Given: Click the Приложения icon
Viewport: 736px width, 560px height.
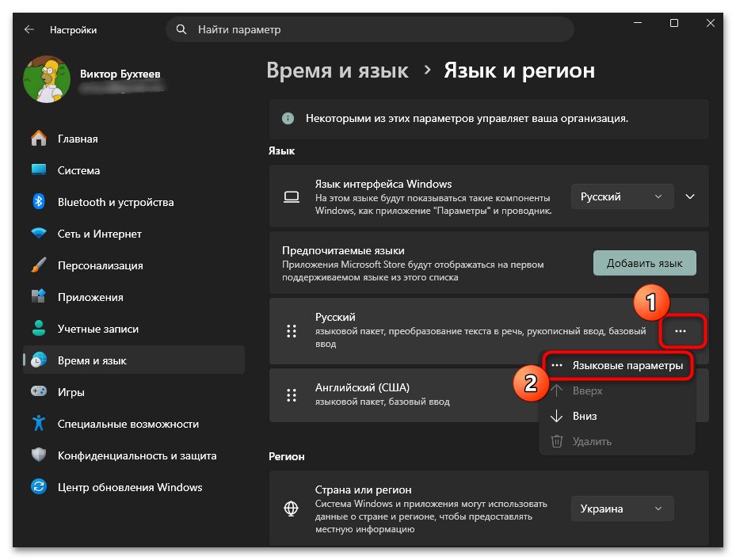Looking at the screenshot, I should click(39, 297).
